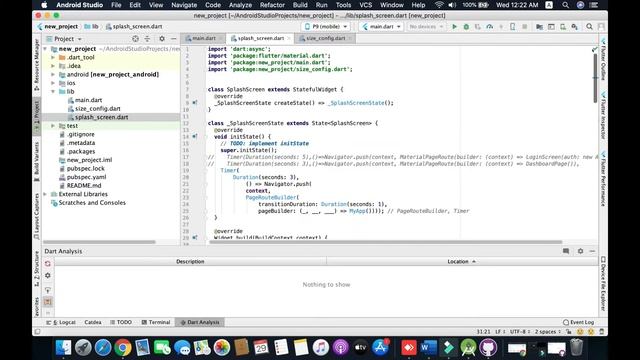Open Dart Analysis settings gear on left

click(x=48, y=276)
